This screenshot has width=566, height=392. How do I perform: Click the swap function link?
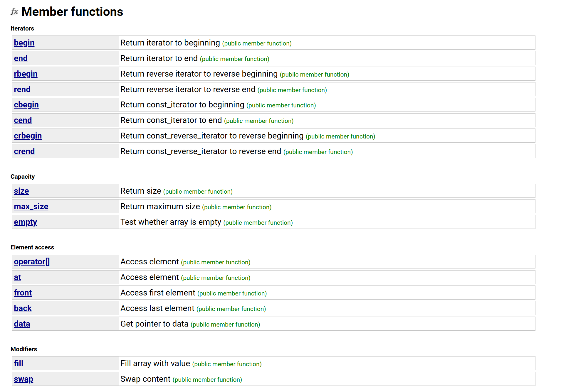[x=23, y=379]
